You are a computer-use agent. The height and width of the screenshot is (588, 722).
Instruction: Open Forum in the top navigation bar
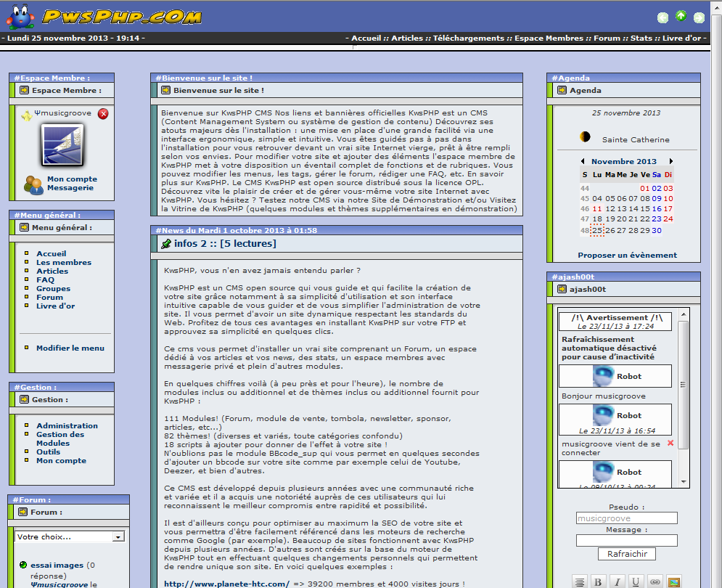(607, 38)
